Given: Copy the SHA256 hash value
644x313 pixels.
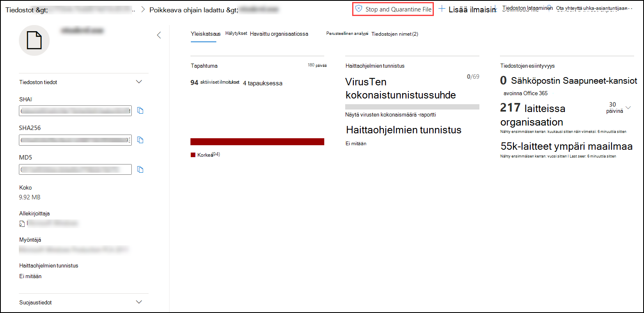Looking at the screenshot, I should click(140, 140).
